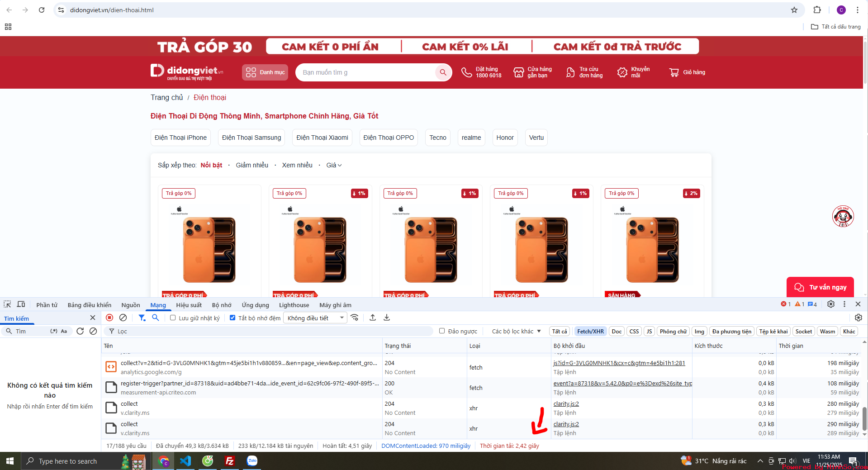This screenshot has height=470, width=868.
Task: Import HAR file using upload arrow icon
Action: coord(373,318)
